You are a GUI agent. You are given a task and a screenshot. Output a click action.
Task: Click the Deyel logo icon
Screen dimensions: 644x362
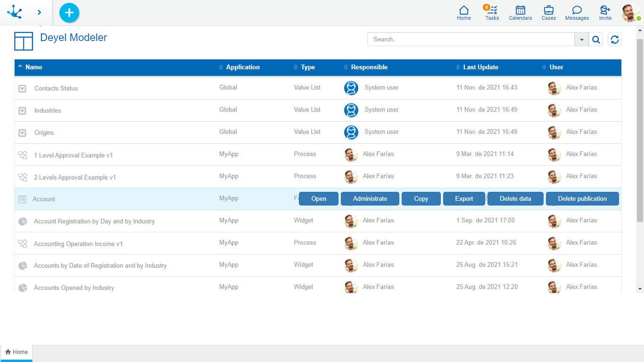(15, 12)
